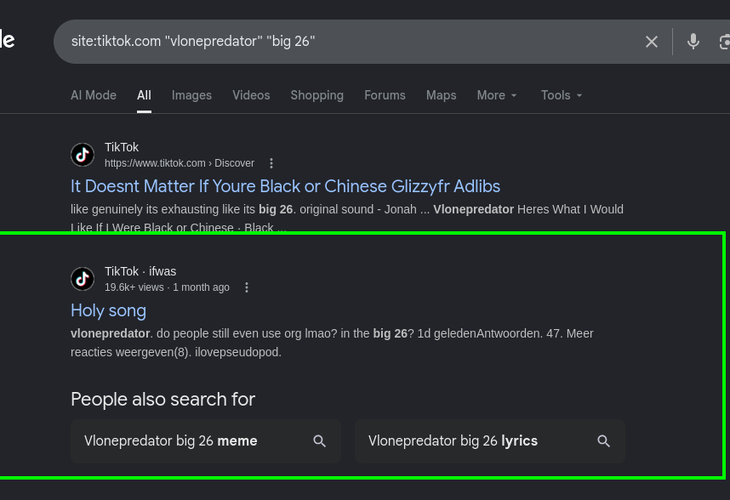Open the Forums tab
Screen dimensions: 730x500
(x=385, y=95)
